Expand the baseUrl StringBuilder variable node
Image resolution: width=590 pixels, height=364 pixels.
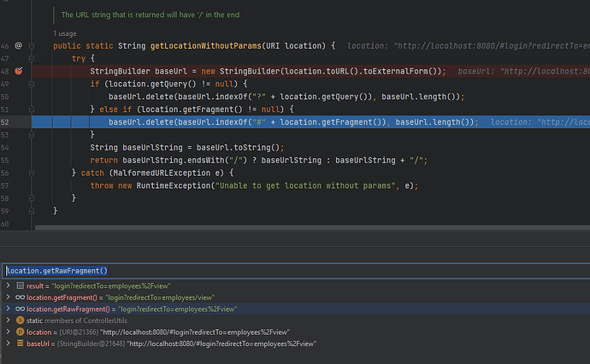click(x=8, y=343)
